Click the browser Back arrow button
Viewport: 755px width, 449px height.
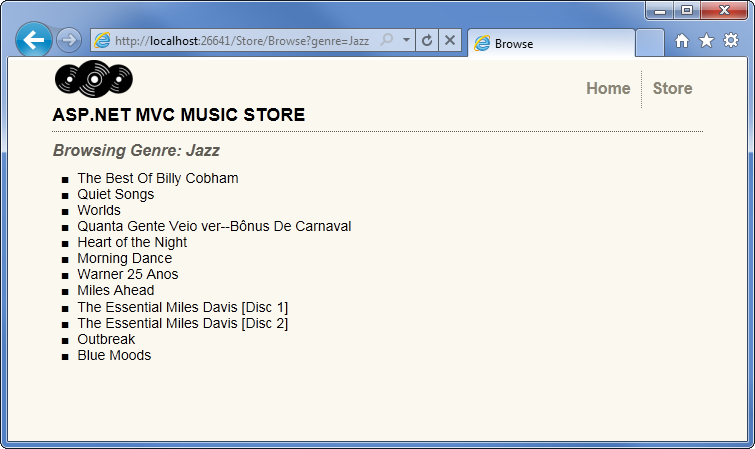point(34,41)
